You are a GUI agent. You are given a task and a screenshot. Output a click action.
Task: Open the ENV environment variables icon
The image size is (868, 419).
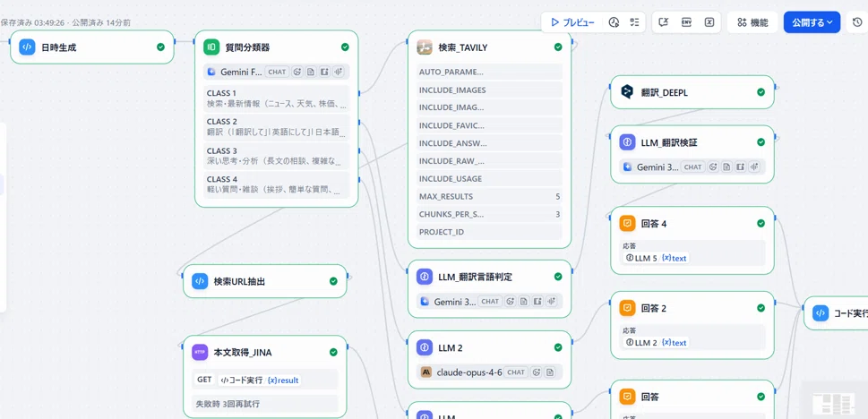[x=686, y=22]
